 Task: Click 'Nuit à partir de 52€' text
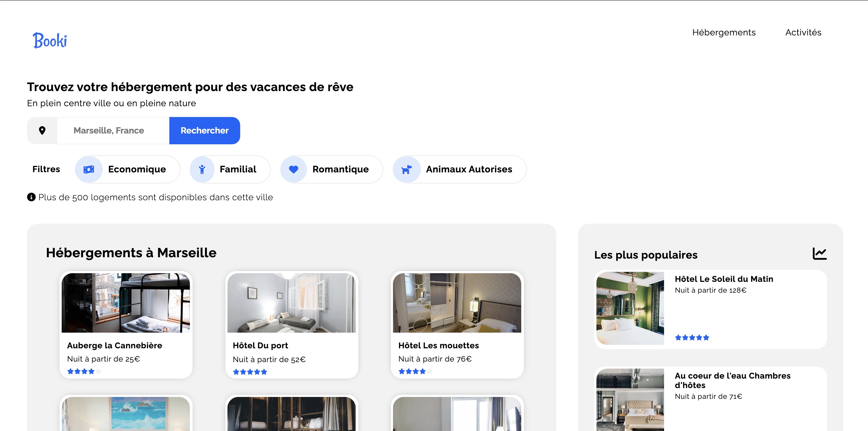pyautogui.click(x=269, y=360)
